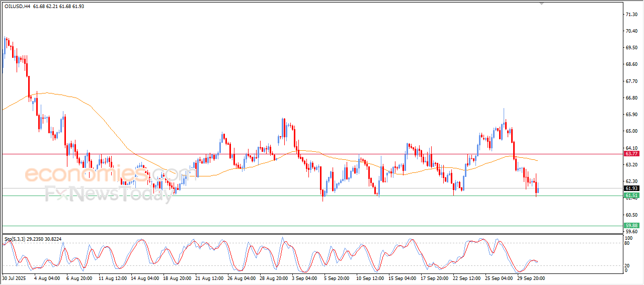Click the 20 level on stochastic scale
Viewport: 644px width, 285px height.
coord(627,265)
